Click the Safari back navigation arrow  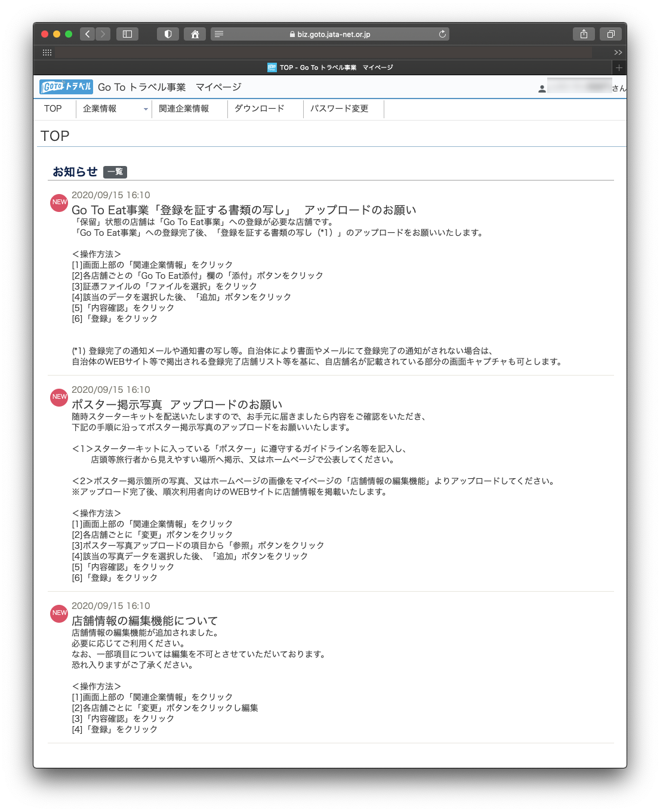[x=88, y=34]
